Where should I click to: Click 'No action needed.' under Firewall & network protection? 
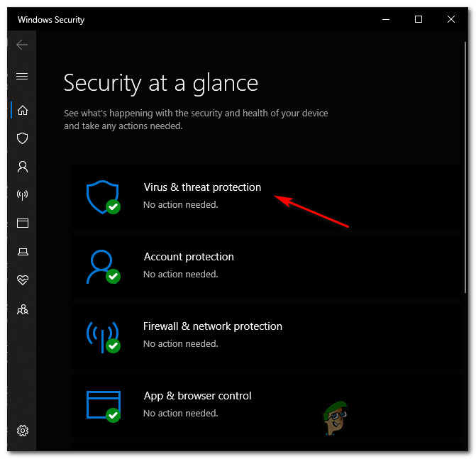click(x=181, y=343)
